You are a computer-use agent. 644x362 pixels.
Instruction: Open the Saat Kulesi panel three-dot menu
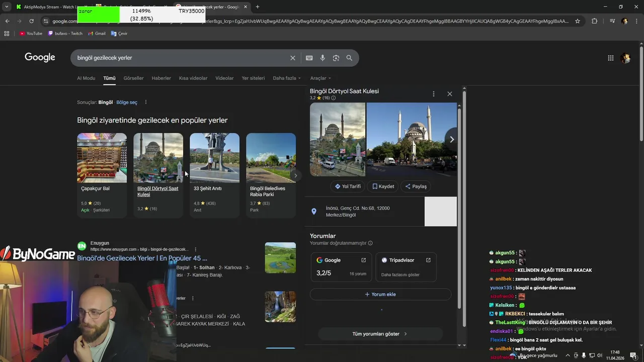click(x=433, y=94)
